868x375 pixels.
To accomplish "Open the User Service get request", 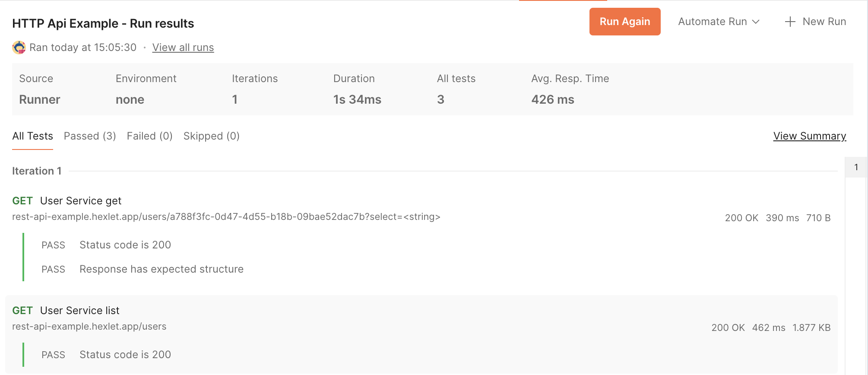I will click(x=81, y=201).
